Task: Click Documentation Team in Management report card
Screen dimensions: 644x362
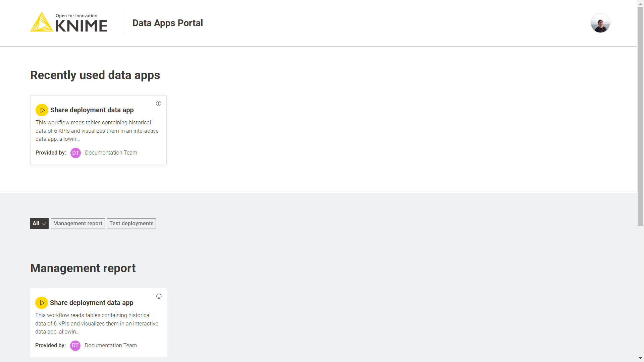Action: pyautogui.click(x=111, y=346)
